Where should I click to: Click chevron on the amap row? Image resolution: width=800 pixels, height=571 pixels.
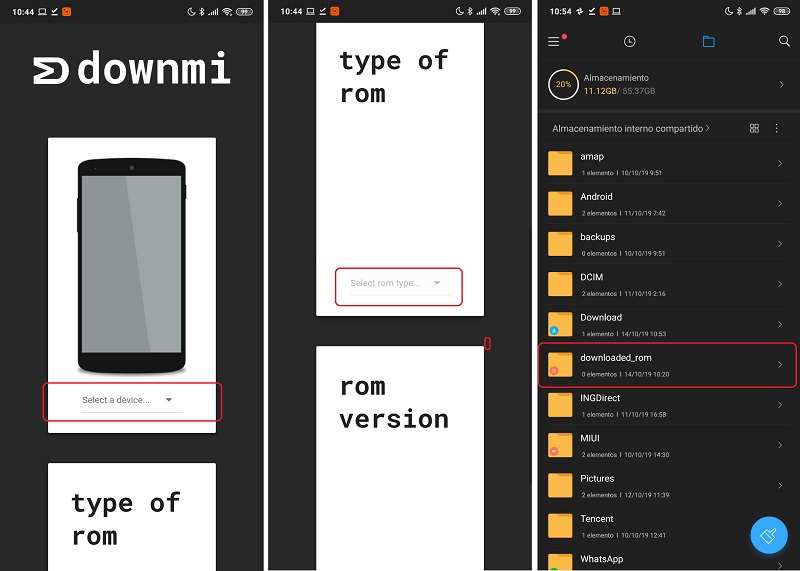[780, 163]
